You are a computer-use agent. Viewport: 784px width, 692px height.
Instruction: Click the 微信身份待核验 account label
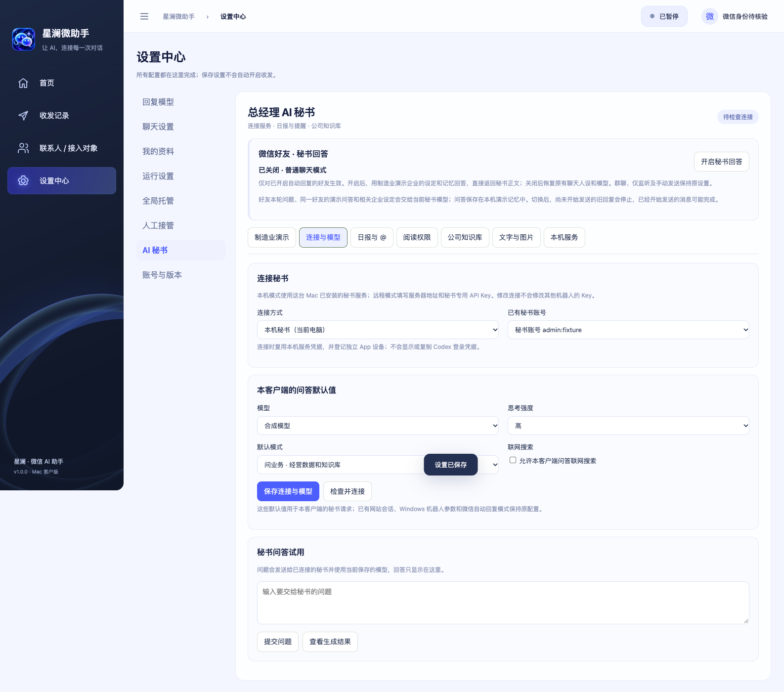pyautogui.click(x=745, y=16)
